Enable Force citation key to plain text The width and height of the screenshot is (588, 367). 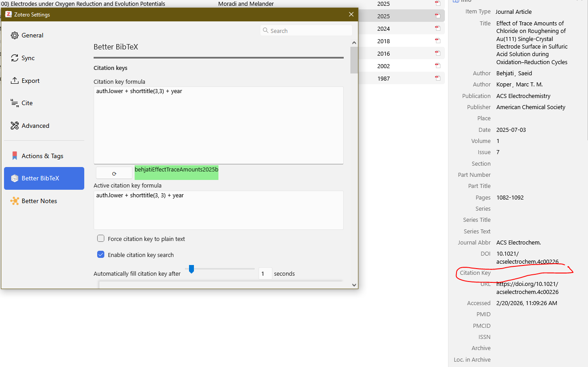101,239
